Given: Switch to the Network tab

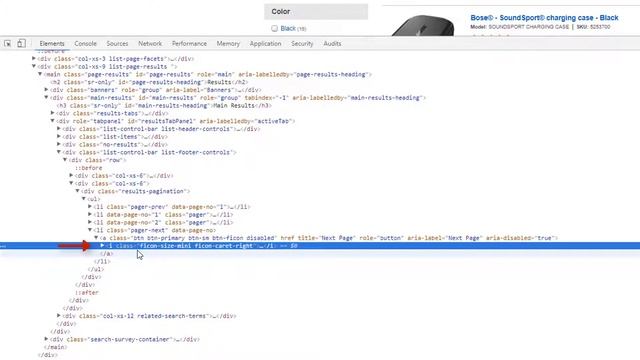Looking at the screenshot, I should pyautogui.click(x=150, y=43).
